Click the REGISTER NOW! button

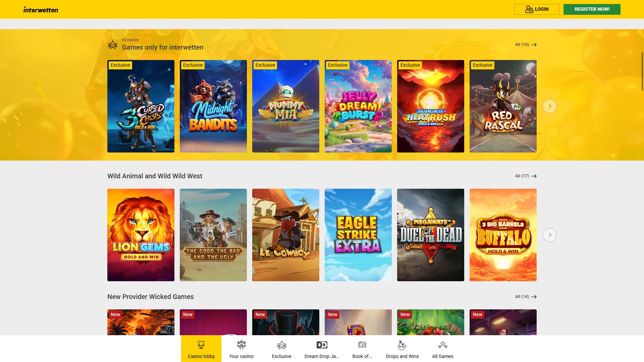tap(592, 9)
